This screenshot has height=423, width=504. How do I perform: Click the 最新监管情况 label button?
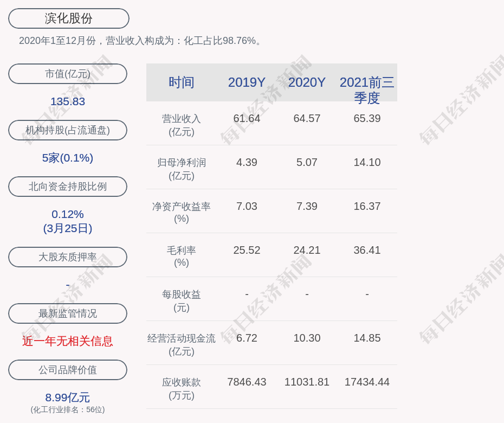pyautogui.click(x=68, y=313)
